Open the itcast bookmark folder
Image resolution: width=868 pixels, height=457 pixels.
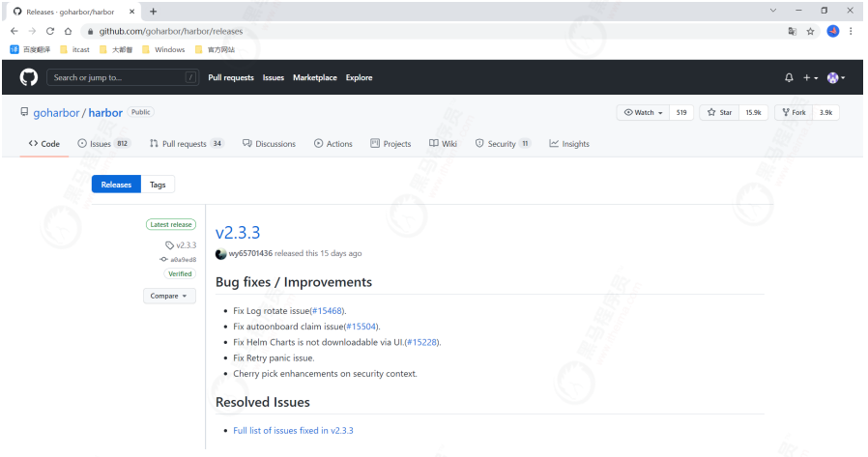(74, 50)
